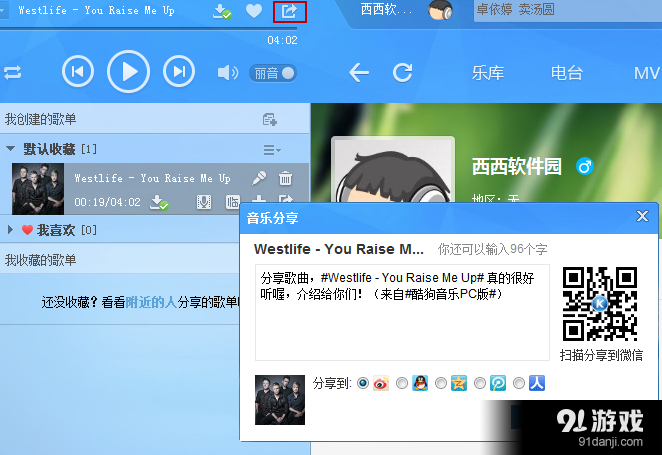
Task: Click the download icon next to song title
Action: [221, 11]
